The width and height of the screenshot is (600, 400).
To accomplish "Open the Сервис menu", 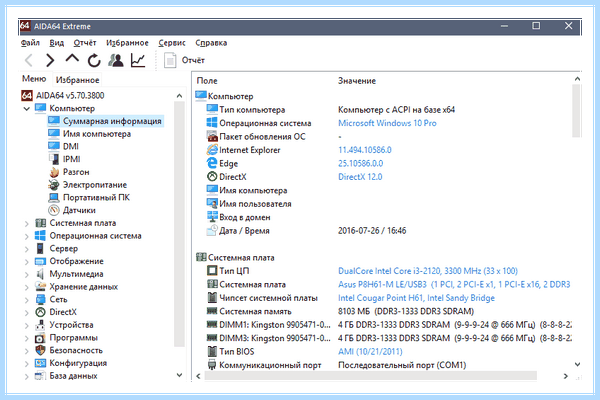I will tap(172, 43).
